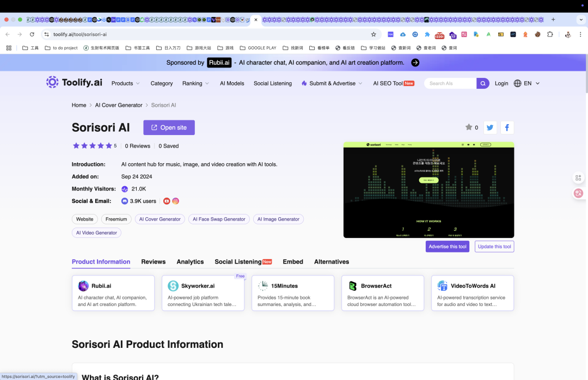Click the arrow icon in sponsor banner
This screenshot has width=588, height=380.
(415, 63)
